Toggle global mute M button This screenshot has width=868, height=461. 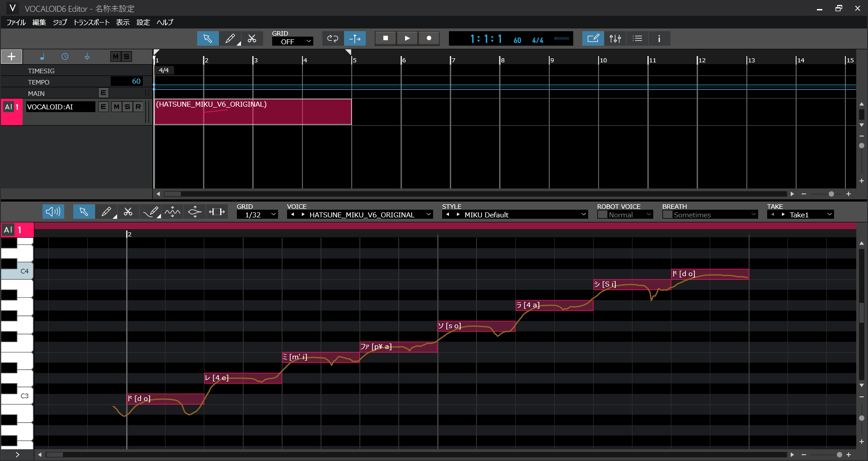coord(116,56)
